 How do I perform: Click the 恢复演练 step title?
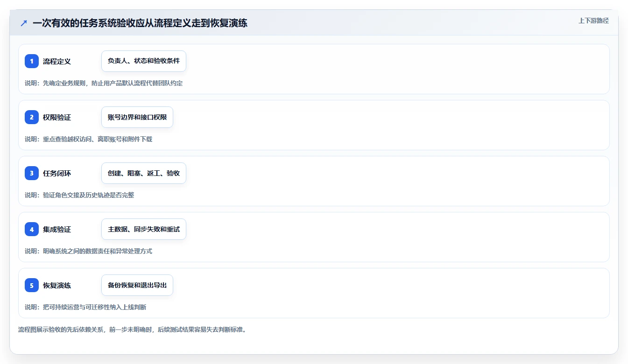click(x=57, y=285)
